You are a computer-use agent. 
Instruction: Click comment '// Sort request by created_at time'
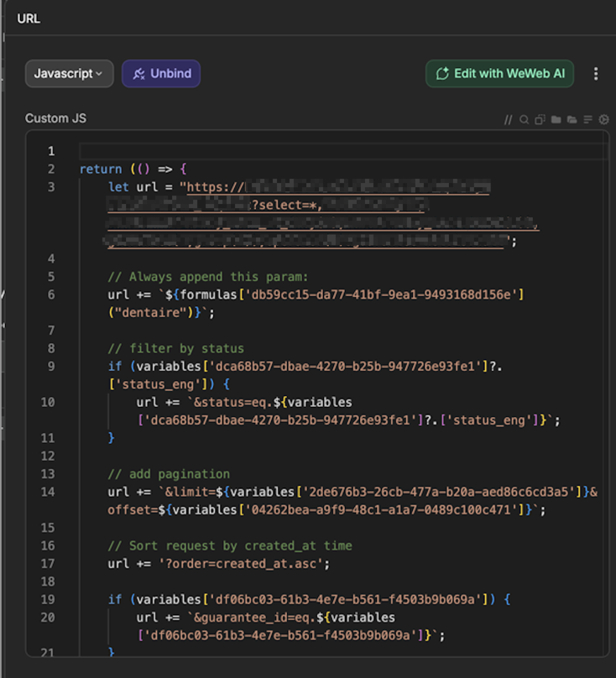230,545
